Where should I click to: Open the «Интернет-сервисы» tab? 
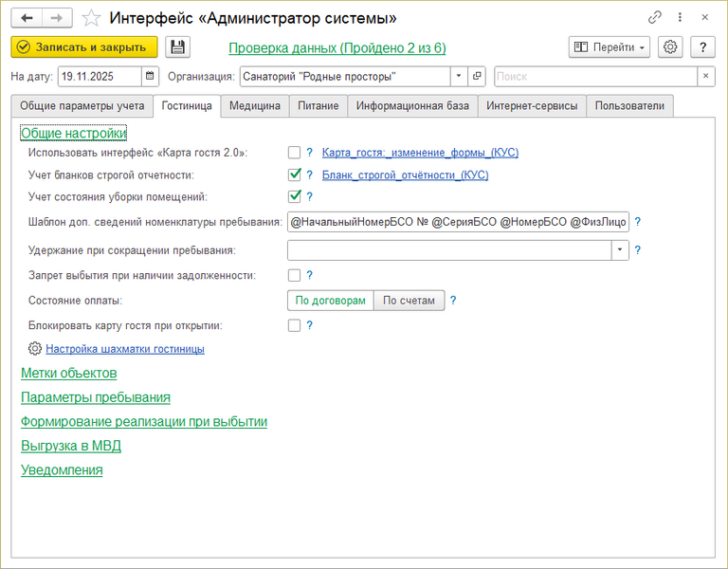531,106
